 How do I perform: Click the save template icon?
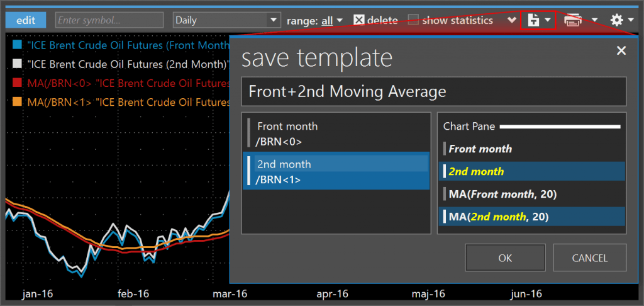tap(533, 20)
